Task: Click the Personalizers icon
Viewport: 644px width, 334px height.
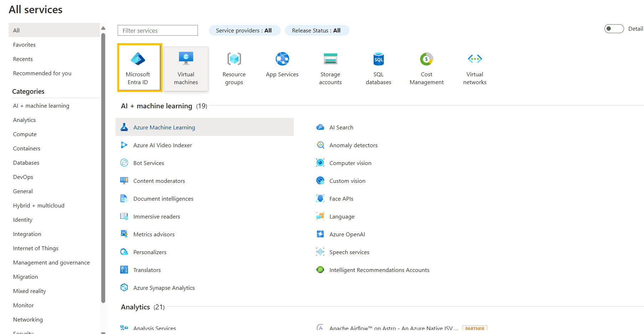Action: coord(124,252)
